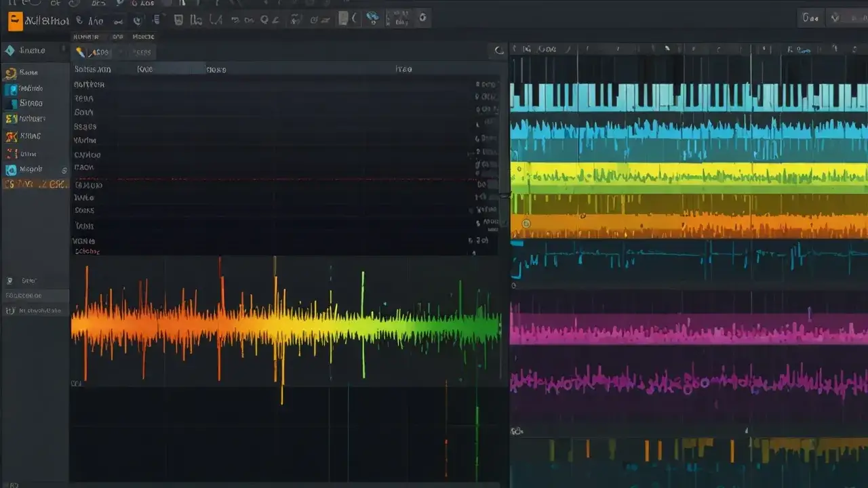Switch to the Mode tab above the browser
The image size is (868, 488).
144,37
